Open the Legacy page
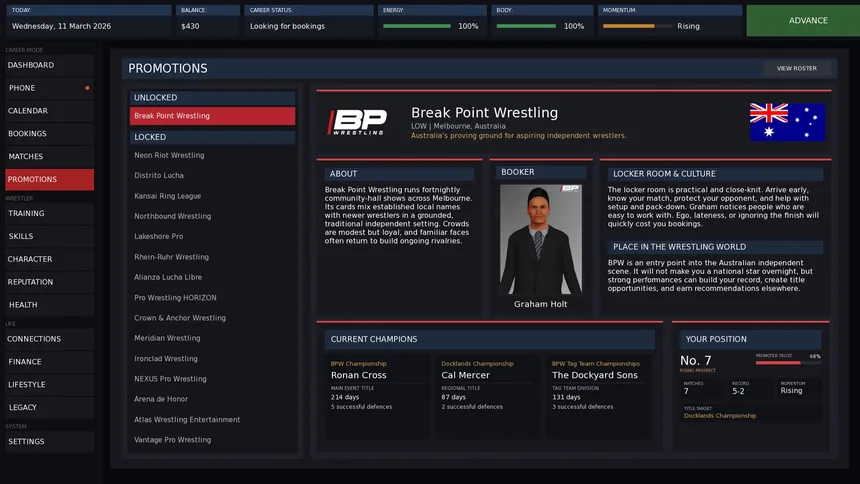Viewport: 860px width, 484px height. [49, 408]
